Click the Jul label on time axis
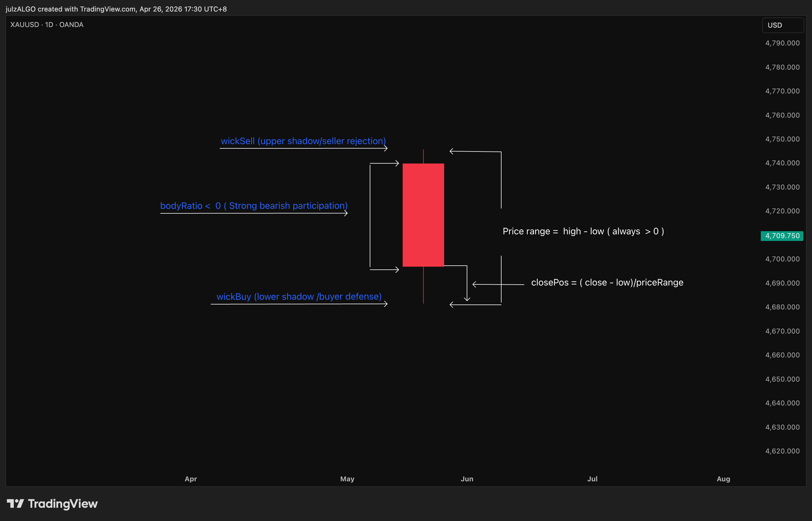The image size is (812, 521). 592,479
